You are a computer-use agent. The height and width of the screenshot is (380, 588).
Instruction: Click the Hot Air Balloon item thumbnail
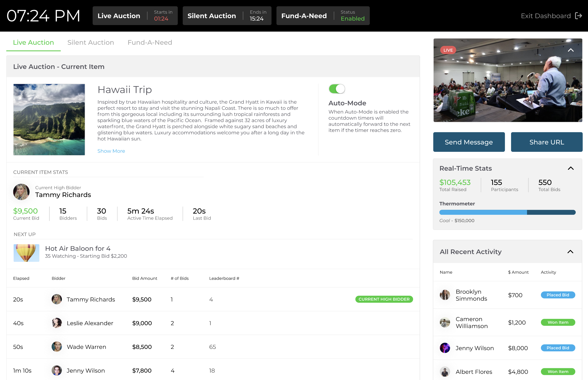pyautogui.click(x=26, y=253)
